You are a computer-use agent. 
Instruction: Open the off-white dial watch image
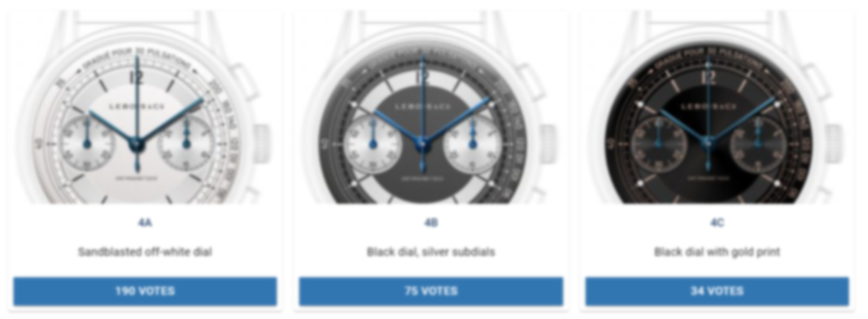145,107
